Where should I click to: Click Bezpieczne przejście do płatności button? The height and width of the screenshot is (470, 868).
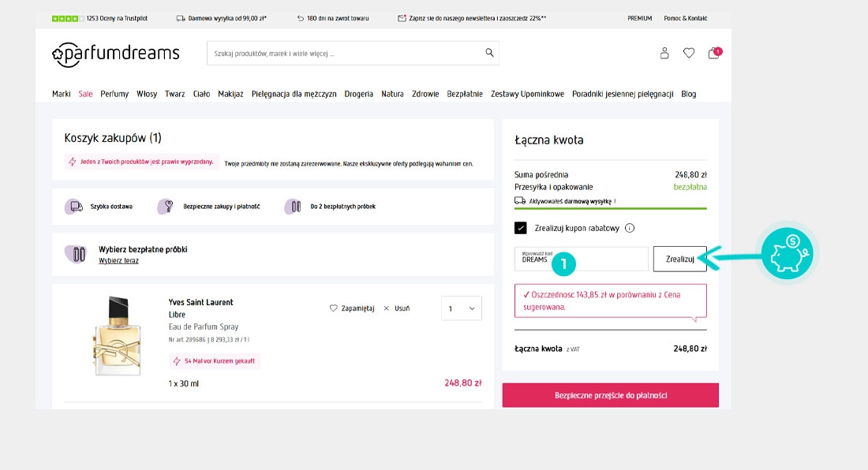click(610, 395)
